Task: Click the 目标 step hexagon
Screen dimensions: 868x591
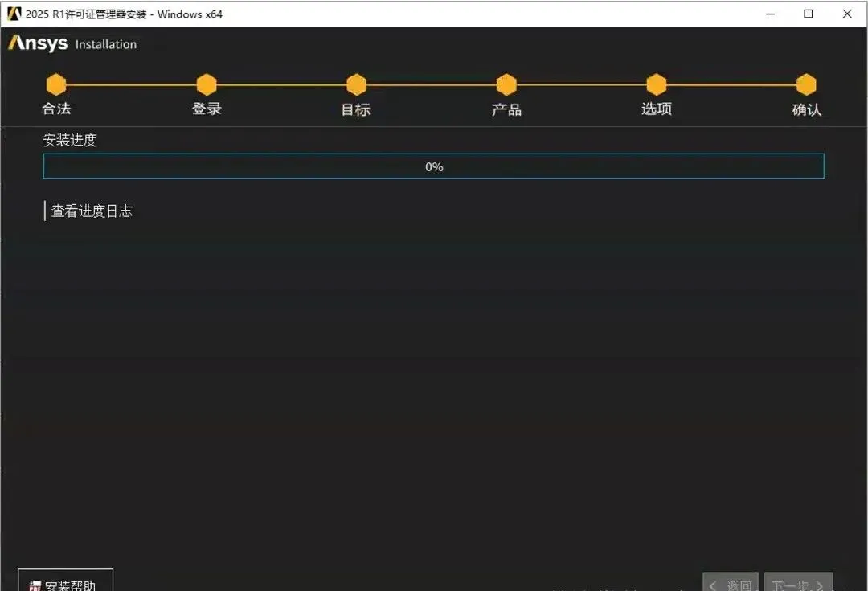Action: (357, 84)
